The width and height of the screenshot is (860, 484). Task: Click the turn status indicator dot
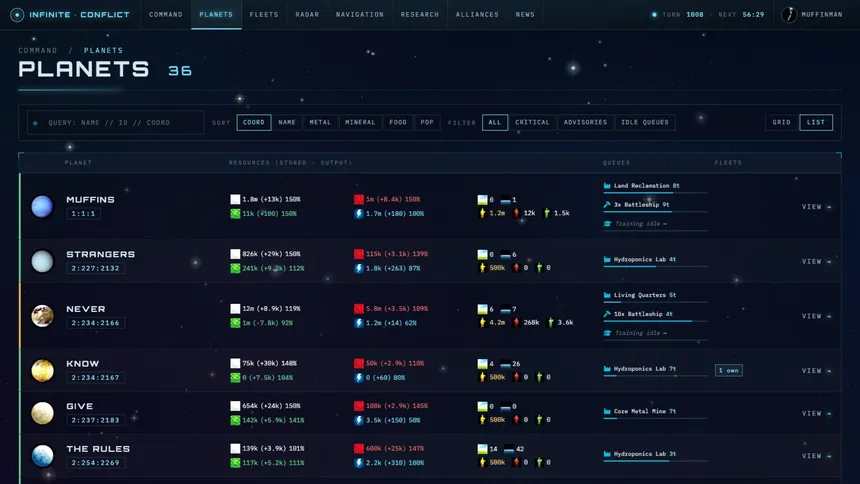pos(654,15)
